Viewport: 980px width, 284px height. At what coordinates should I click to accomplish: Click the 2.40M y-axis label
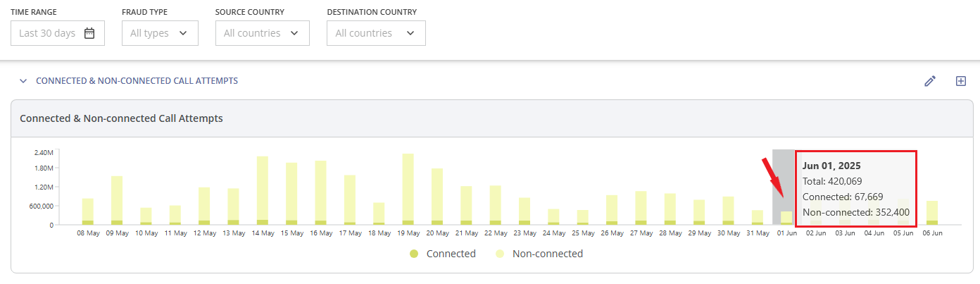44,152
